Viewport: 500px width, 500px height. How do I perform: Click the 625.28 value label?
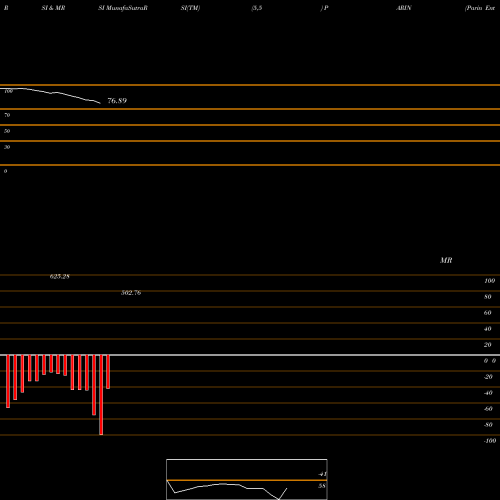60,276
